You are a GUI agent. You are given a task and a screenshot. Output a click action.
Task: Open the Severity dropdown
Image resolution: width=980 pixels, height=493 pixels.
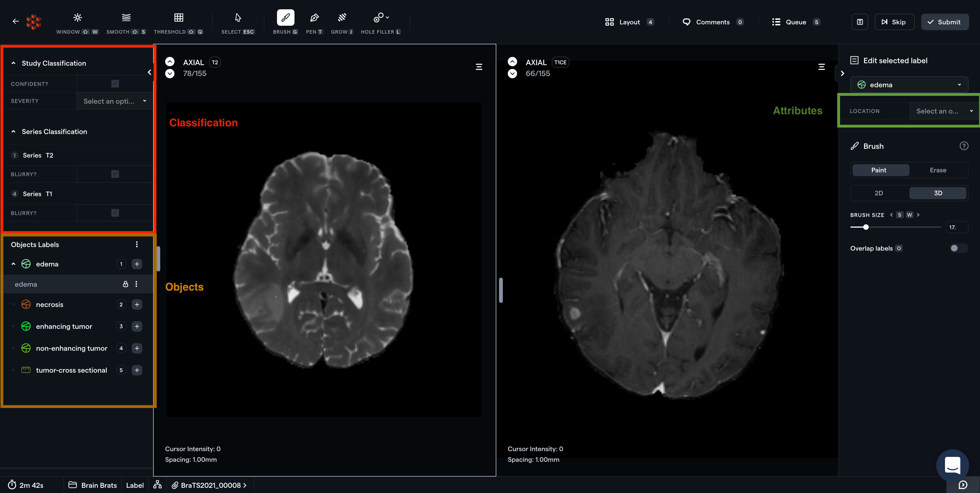coord(115,101)
